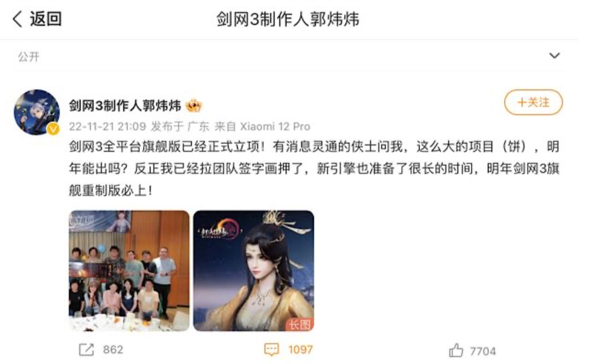597x364 pixels.
Task: Open the username 剑网3制作人郭炜炜 in the post
Action: [125, 106]
